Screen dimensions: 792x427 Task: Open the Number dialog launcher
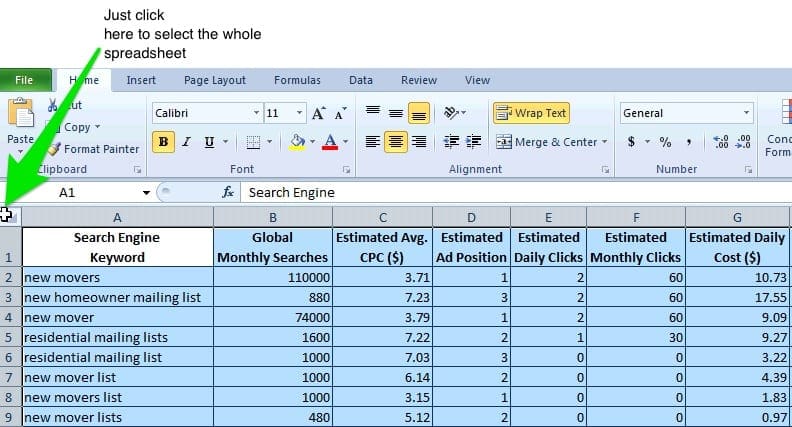[748, 170]
